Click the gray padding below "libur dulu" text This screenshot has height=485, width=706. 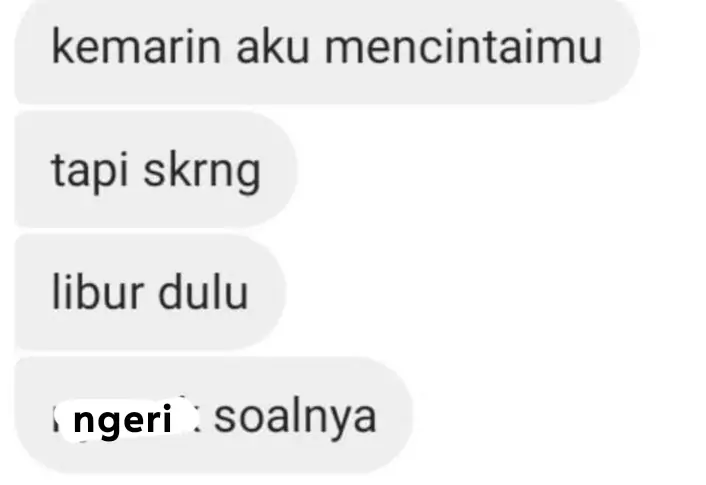pos(150,331)
